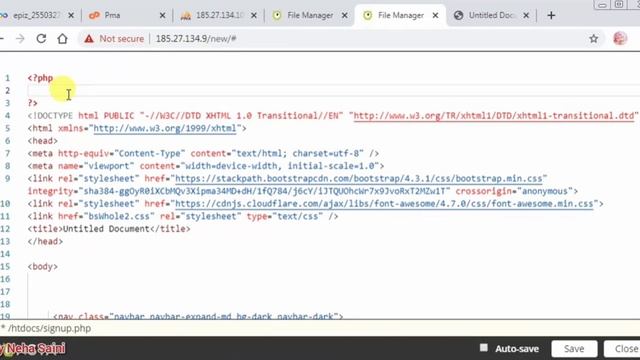Close the inactive File Manager tab
The height and width of the screenshot is (360, 640).
[344, 16]
